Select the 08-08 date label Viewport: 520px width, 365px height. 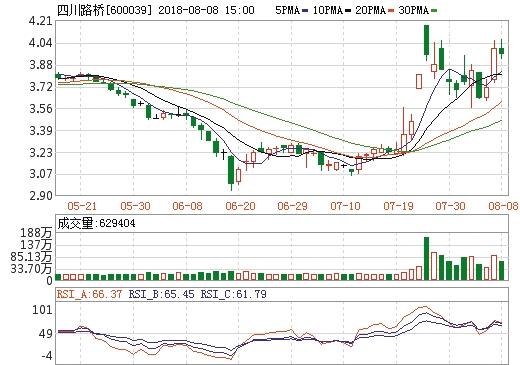503,206
